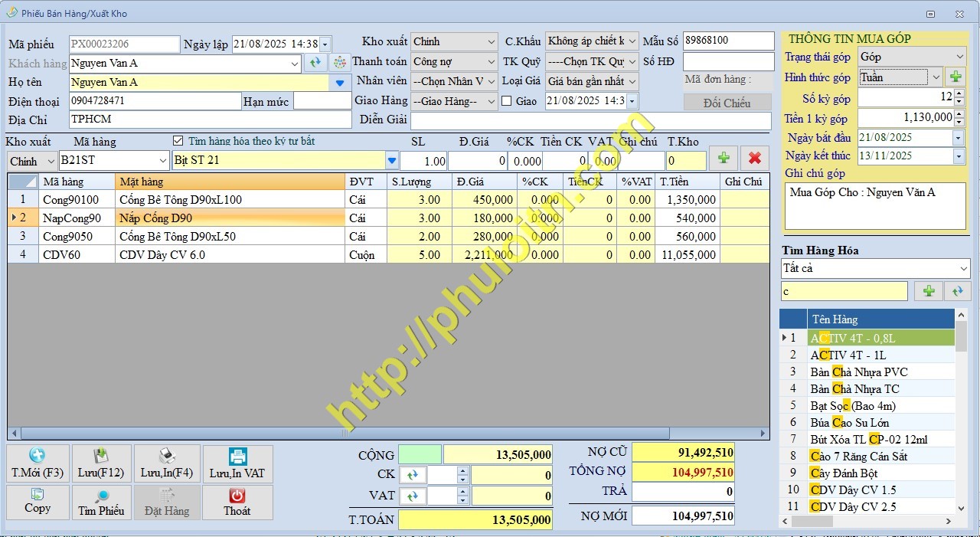Viewport: 980px width, 537px height.
Task: Click the Lưu,In VAT button
Action: (237, 463)
